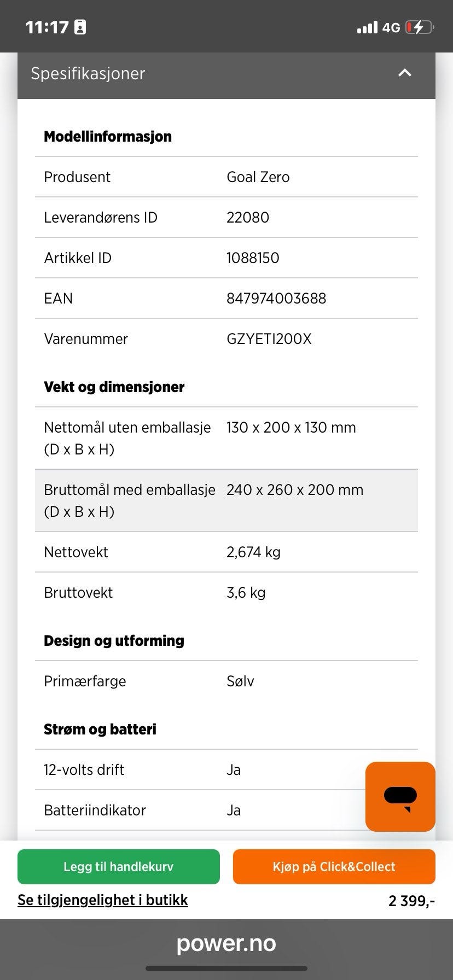Tap the battery charging icon in status bar
Image resolution: width=453 pixels, height=980 pixels.
(420, 27)
